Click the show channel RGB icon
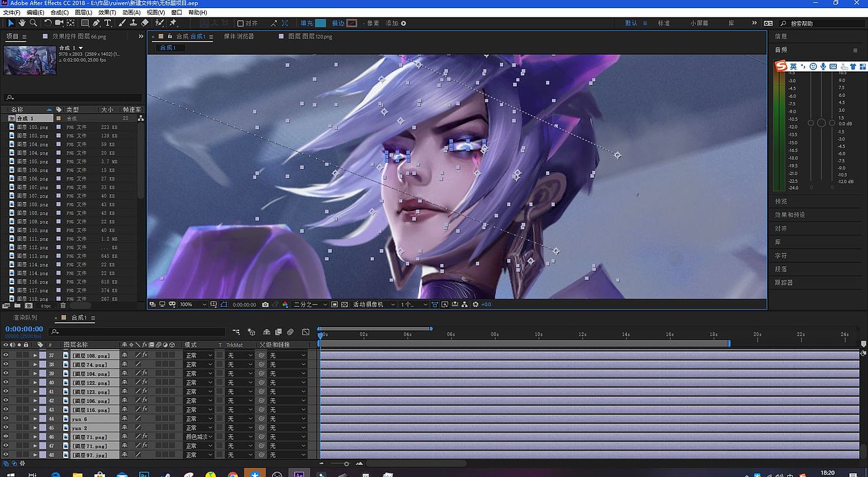This screenshot has width=868, height=477. [x=285, y=305]
